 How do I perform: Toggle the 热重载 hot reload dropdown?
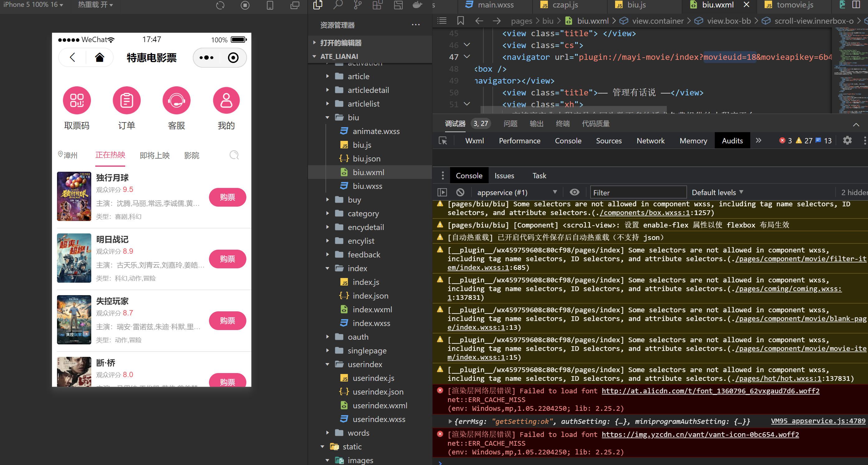point(95,5)
